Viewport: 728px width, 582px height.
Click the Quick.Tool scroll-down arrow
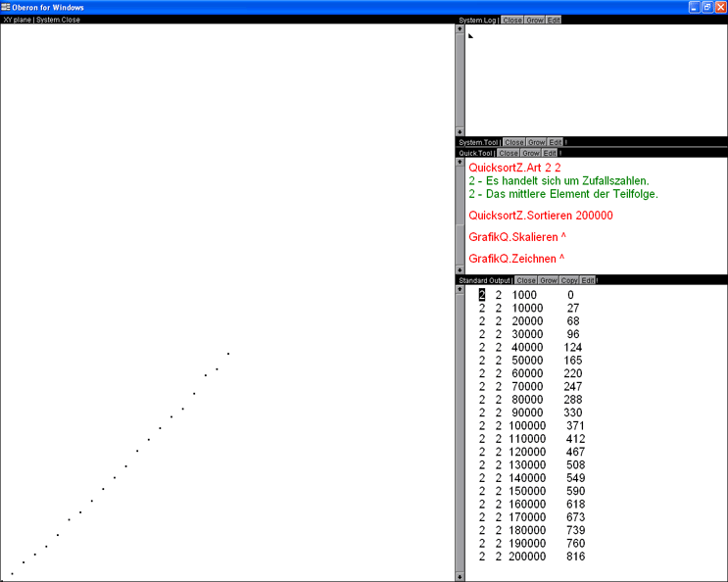(460, 269)
